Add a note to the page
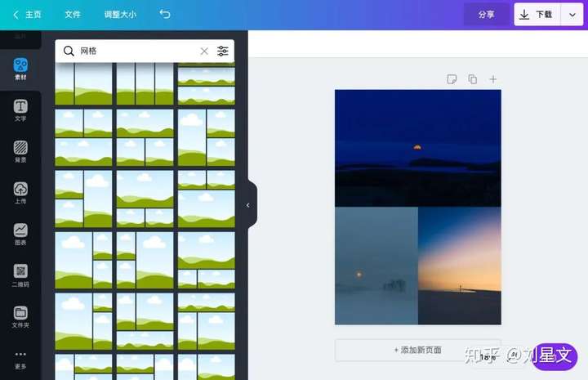This screenshot has width=588, height=380. click(452, 79)
